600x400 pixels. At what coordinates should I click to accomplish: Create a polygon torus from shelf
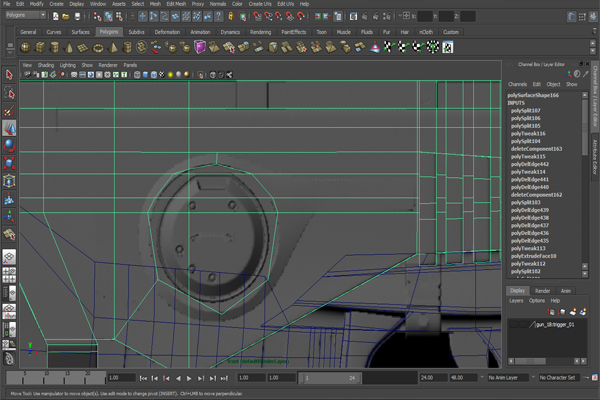pos(98,47)
